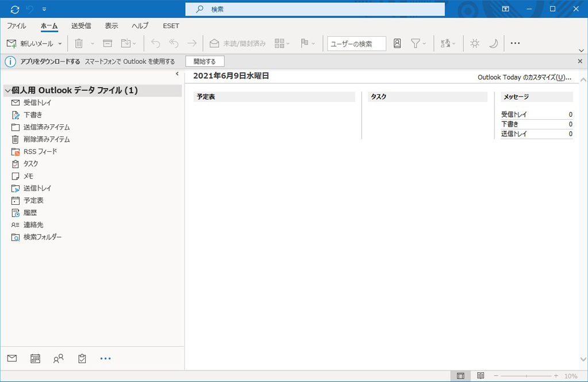Open the ファイル menu
This screenshot has height=382, width=588.
click(x=17, y=26)
